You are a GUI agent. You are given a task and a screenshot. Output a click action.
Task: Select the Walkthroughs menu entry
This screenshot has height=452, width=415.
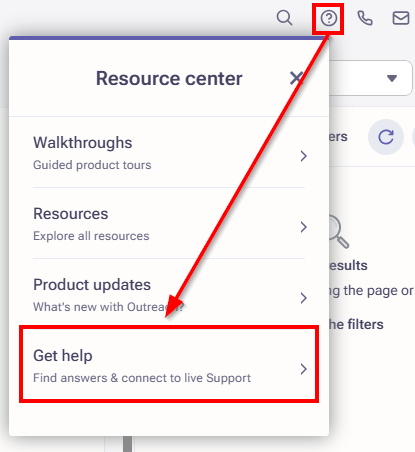pos(169,153)
